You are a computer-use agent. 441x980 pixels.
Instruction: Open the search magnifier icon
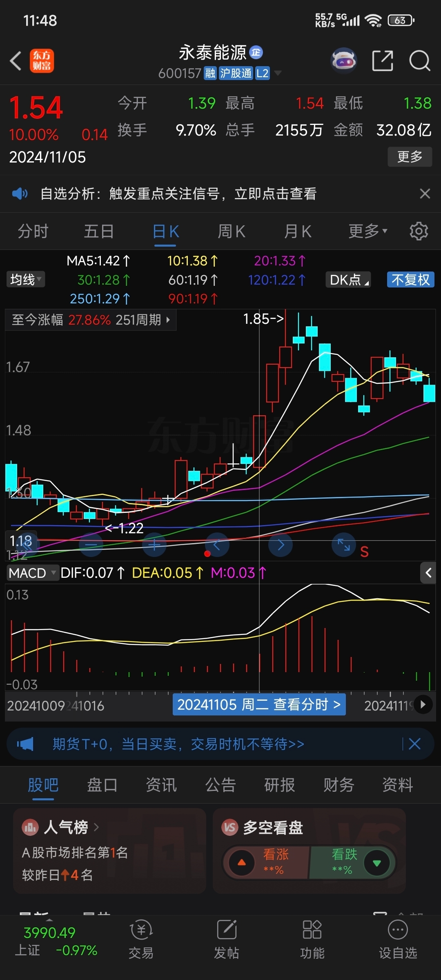(420, 61)
